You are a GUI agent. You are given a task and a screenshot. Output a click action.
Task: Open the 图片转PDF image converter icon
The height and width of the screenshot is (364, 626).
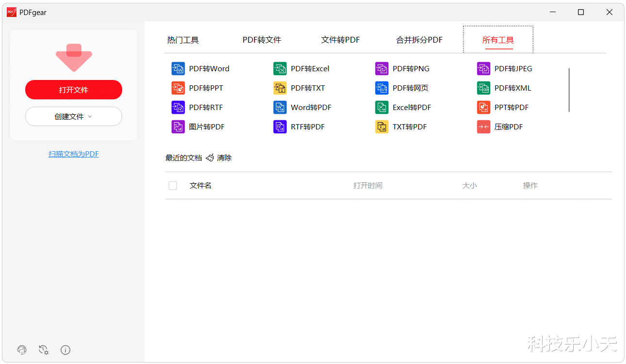178,127
